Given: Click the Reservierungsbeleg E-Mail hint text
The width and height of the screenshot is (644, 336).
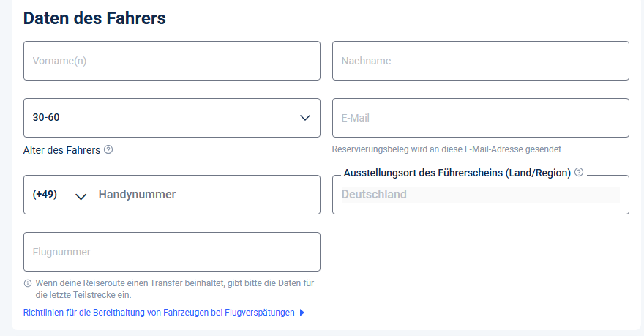Looking at the screenshot, I should click(x=446, y=149).
